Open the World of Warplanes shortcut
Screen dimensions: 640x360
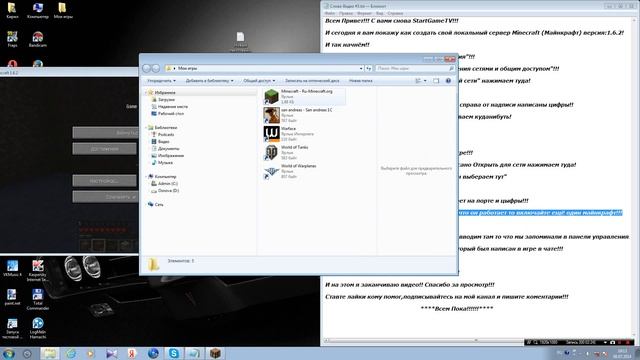tap(290, 171)
